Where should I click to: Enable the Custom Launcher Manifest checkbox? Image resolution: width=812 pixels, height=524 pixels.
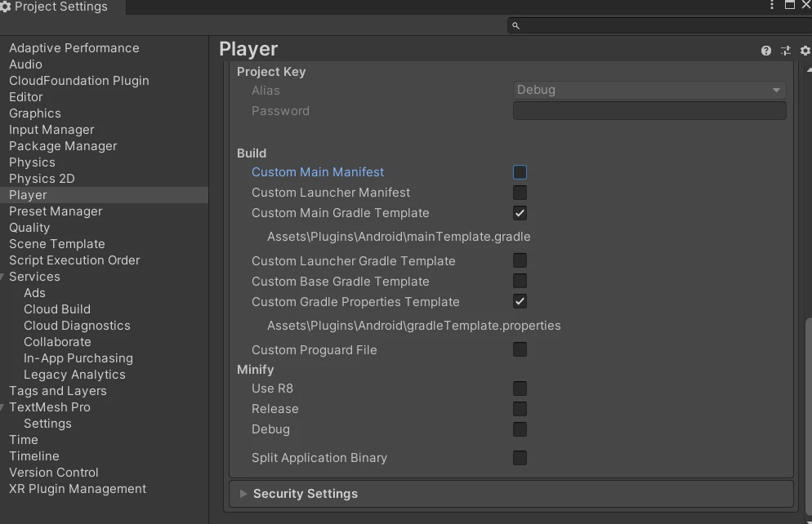click(x=520, y=193)
